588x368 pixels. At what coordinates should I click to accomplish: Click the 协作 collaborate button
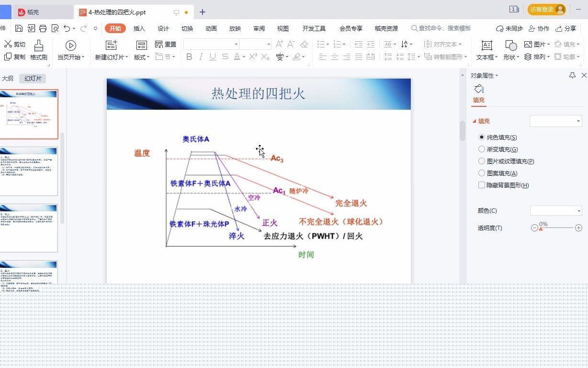539,28
